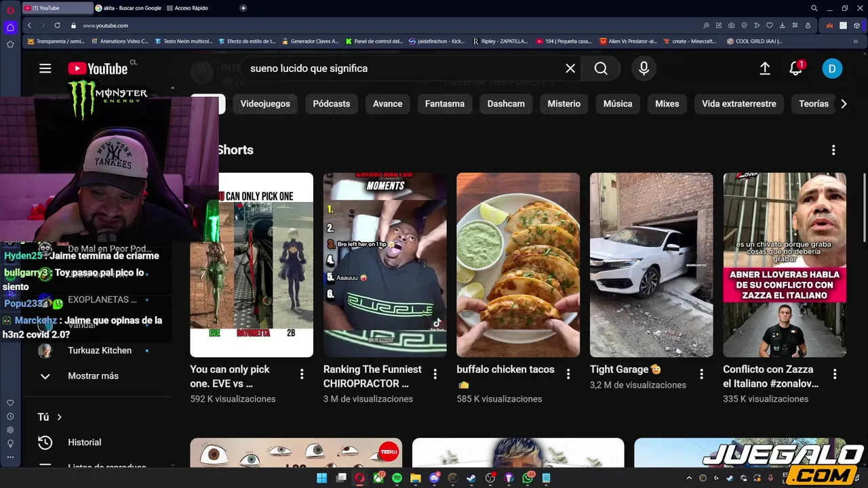Screen dimensions: 868x488
Task: Open the Chiropractor Moments Short thumbnail
Action: [385, 265]
